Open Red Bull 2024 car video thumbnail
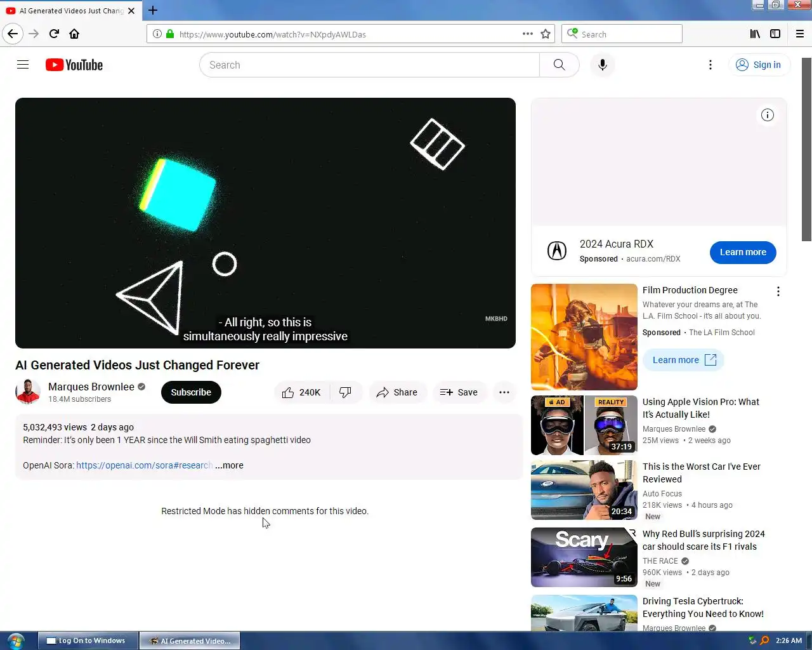812x650 pixels. pos(584,557)
